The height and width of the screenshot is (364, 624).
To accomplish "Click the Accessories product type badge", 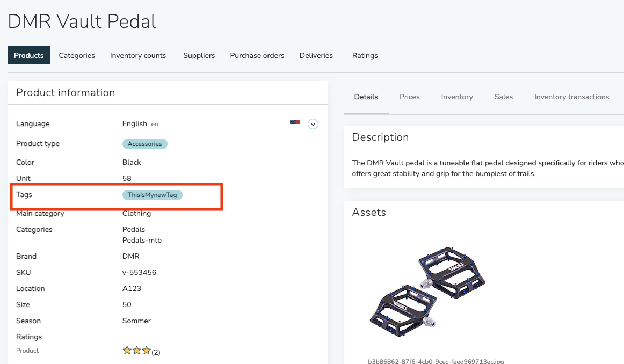I will point(145,144).
